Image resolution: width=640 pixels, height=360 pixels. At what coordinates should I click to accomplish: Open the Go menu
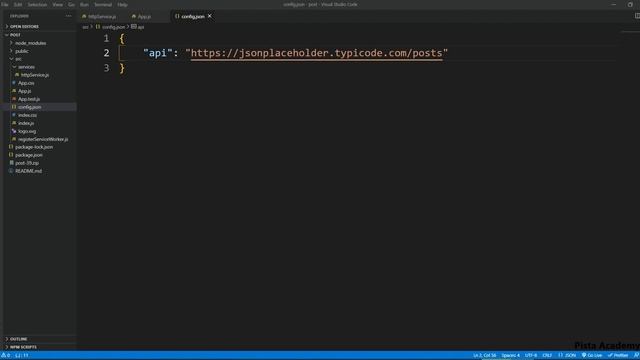point(71,4)
